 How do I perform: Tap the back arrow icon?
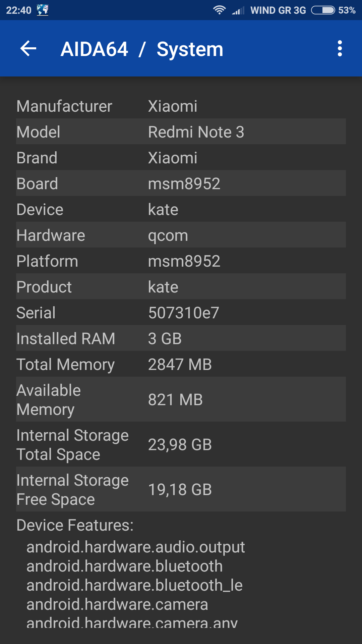28,49
